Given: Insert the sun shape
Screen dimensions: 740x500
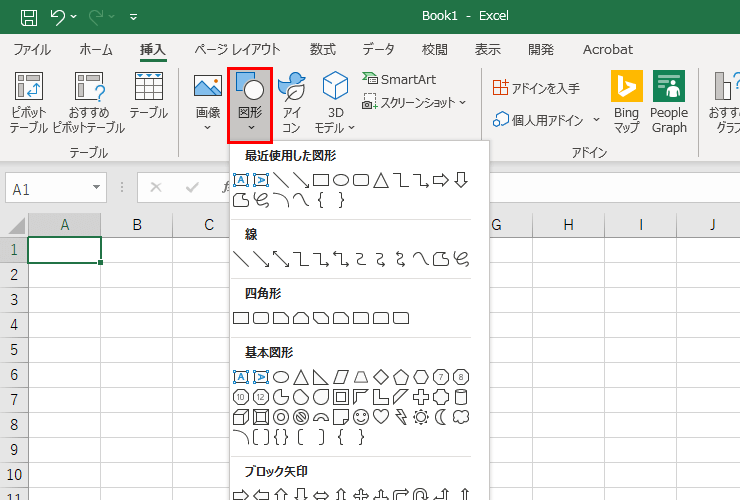Looking at the screenshot, I should click(421, 417).
